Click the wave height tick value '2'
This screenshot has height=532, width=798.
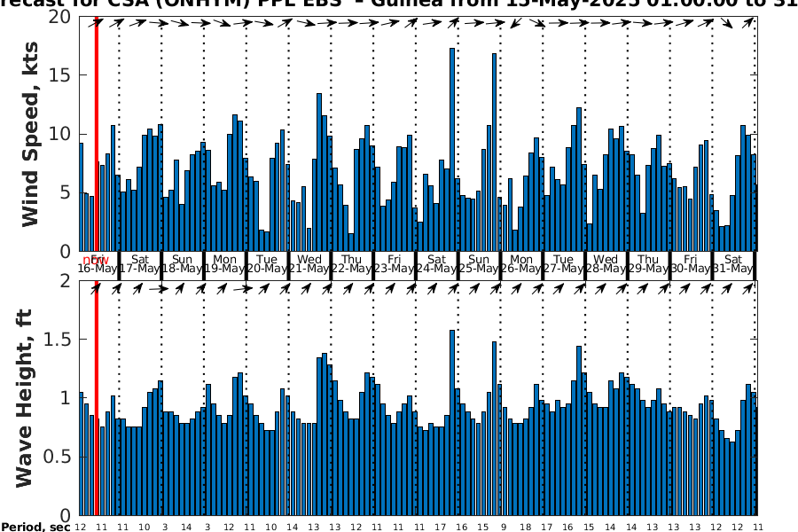(66, 280)
